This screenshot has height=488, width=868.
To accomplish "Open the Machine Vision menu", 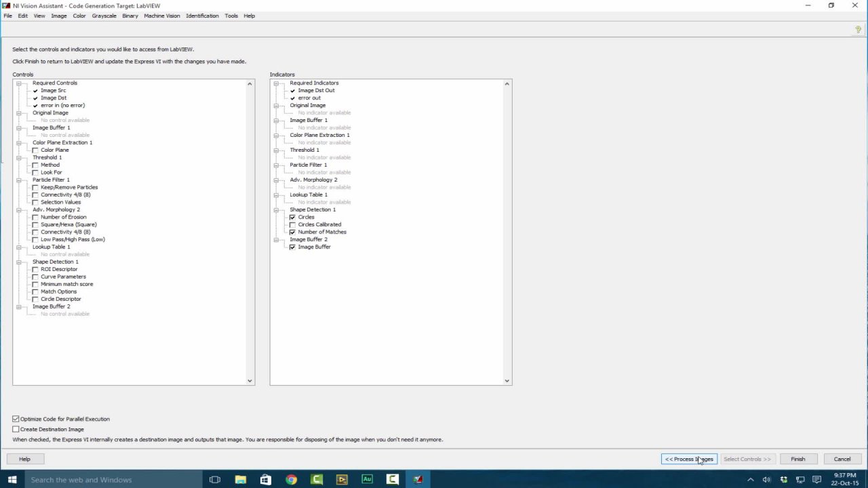I will click(162, 16).
